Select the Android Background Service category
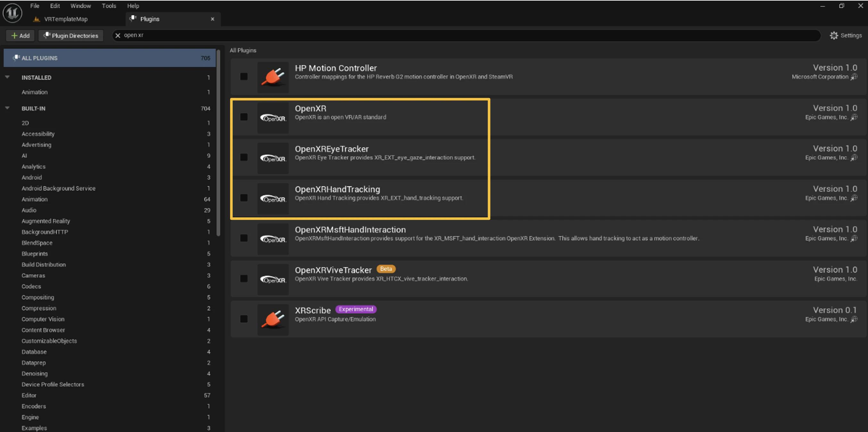 click(x=59, y=188)
